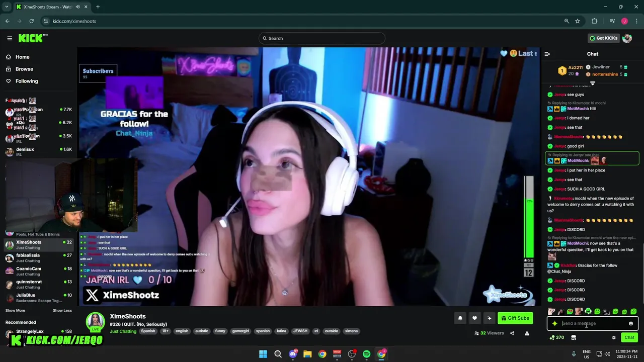
Task: Toggle stream notifications bell
Action: coord(460,318)
